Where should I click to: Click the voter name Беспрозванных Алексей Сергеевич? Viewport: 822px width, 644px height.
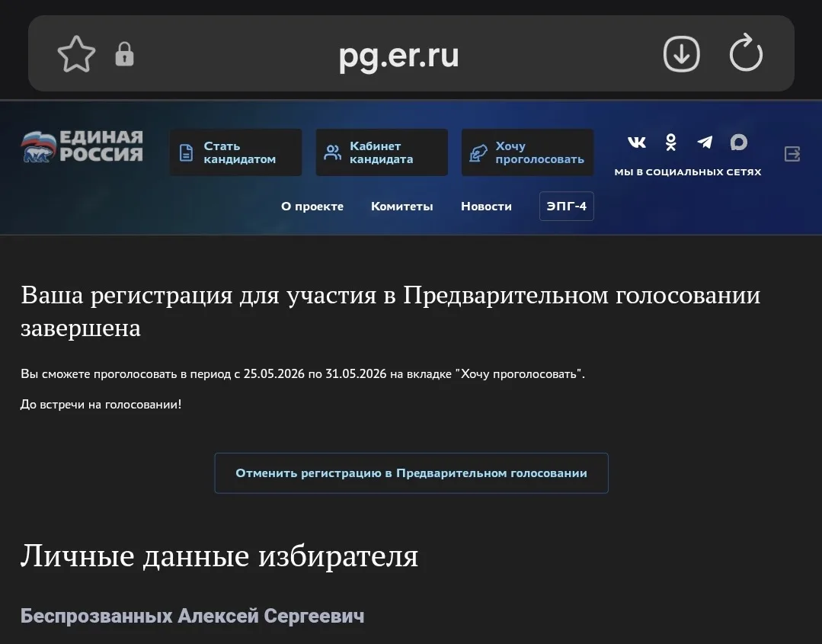pyautogui.click(x=192, y=616)
